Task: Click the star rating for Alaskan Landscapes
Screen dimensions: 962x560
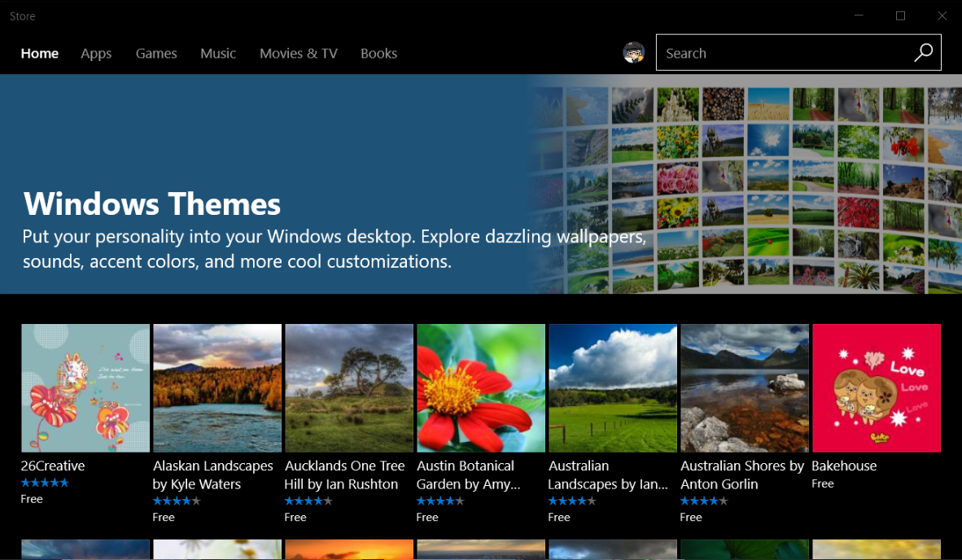Action: point(177,501)
